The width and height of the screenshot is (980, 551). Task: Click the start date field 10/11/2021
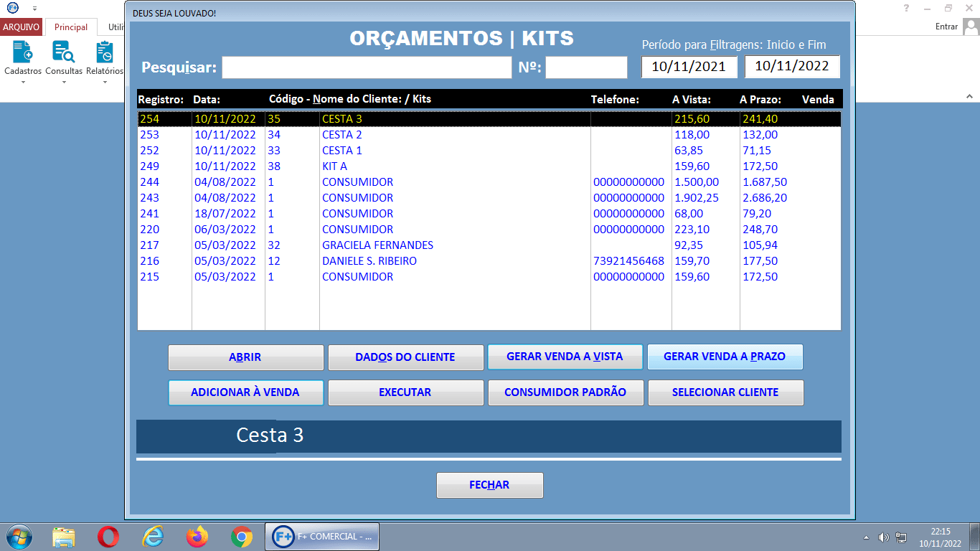click(x=689, y=67)
